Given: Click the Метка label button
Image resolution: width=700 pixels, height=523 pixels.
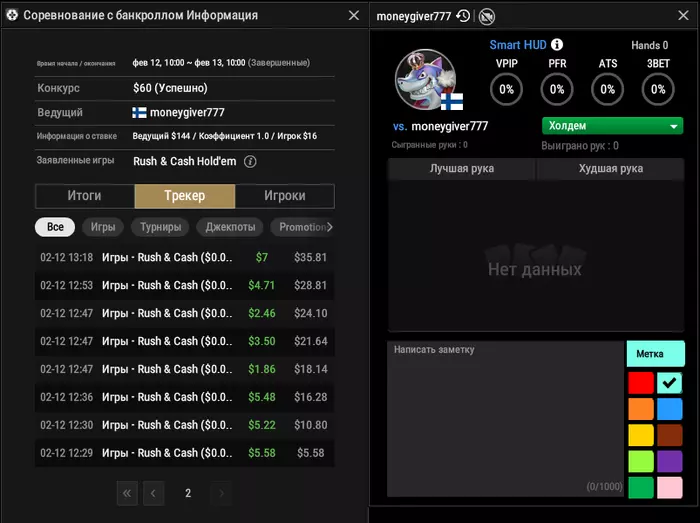Looking at the screenshot, I should tap(655, 354).
